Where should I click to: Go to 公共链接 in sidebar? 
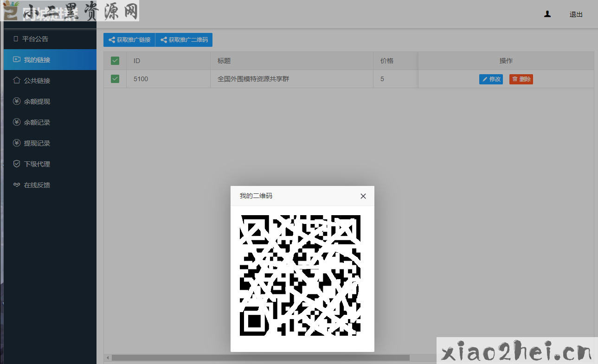point(50,81)
